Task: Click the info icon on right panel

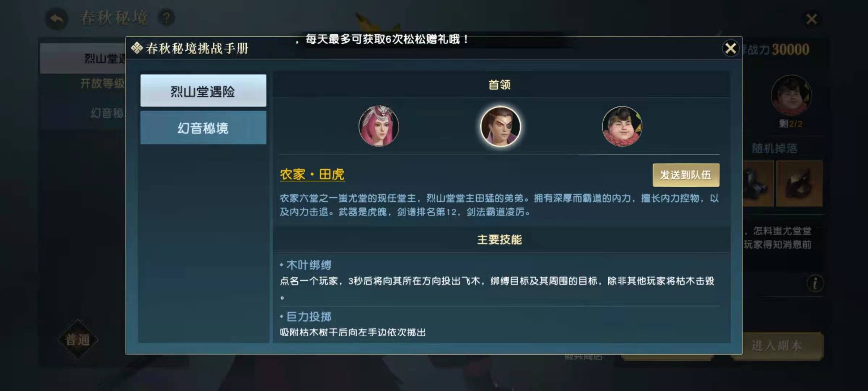Action: point(815,283)
